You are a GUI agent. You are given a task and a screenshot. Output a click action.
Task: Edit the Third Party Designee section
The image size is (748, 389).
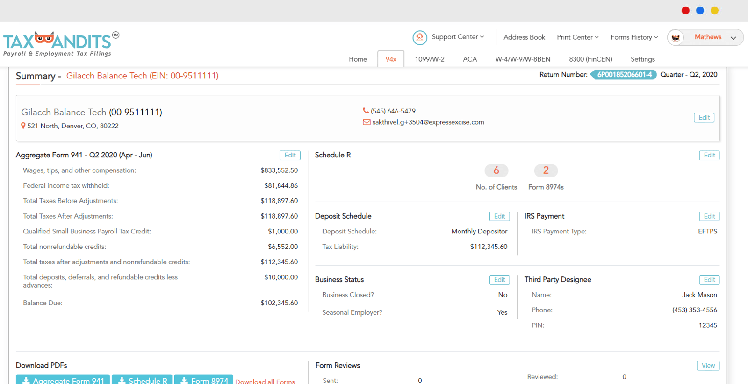(709, 280)
